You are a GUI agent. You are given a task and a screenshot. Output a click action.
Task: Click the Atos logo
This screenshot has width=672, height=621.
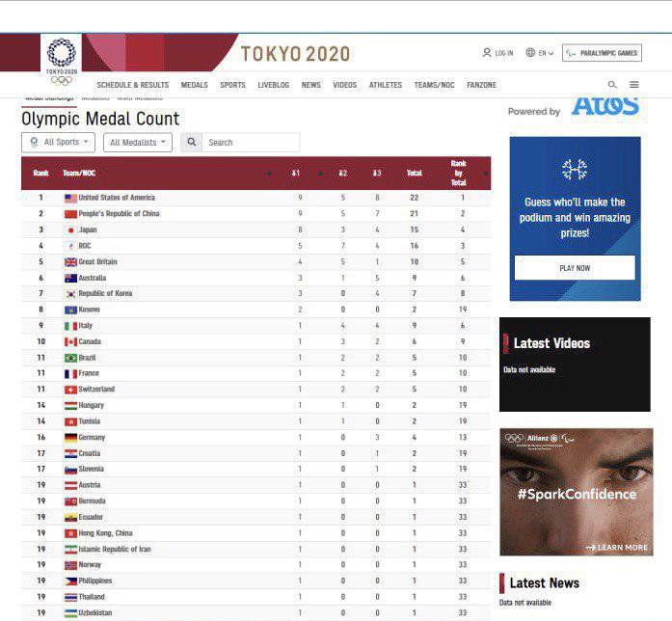tap(605, 107)
